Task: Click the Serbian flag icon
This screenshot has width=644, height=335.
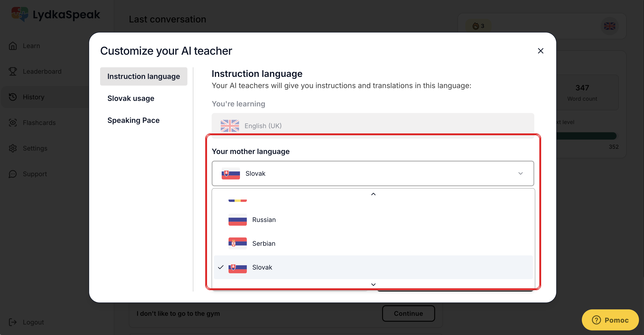Action: (237, 244)
